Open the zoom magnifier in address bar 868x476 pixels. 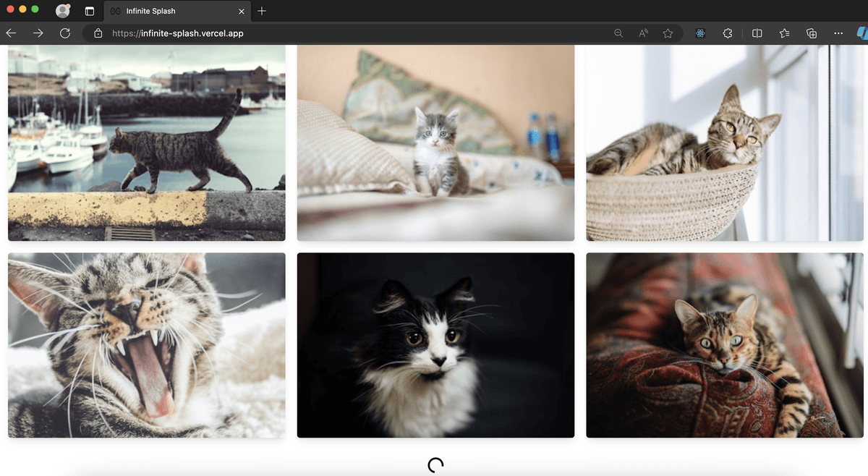[618, 33]
